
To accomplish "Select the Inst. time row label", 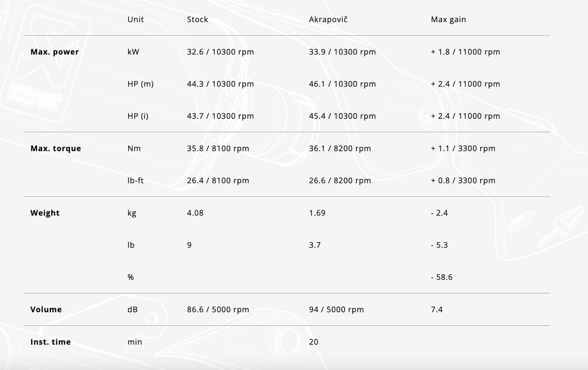I will (x=50, y=342).
